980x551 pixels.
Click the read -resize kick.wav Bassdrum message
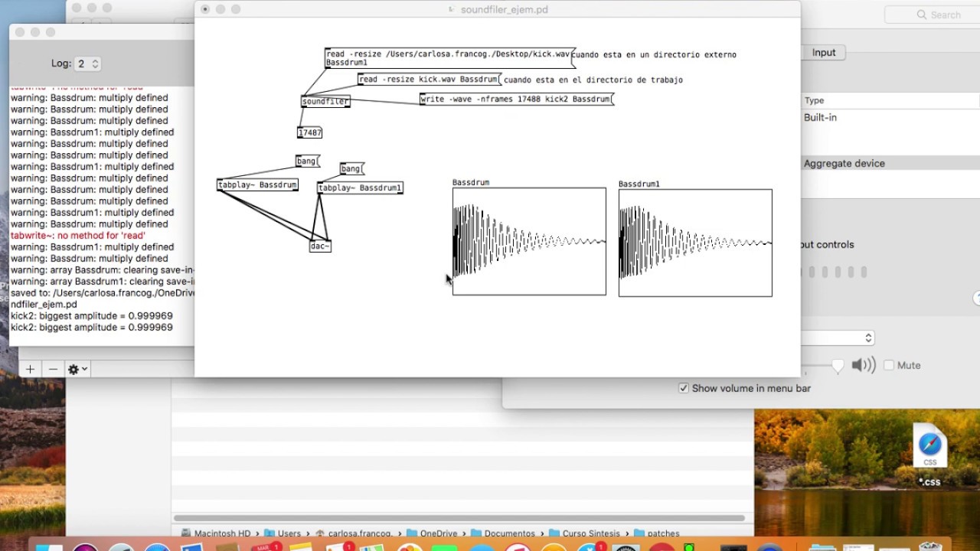click(x=430, y=80)
